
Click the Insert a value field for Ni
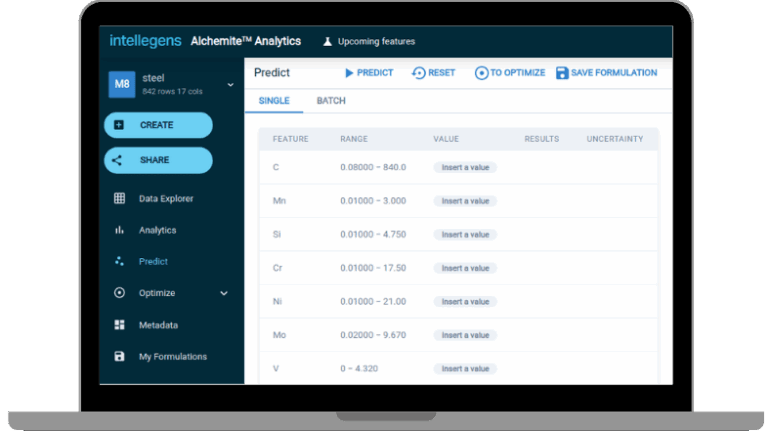point(465,301)
